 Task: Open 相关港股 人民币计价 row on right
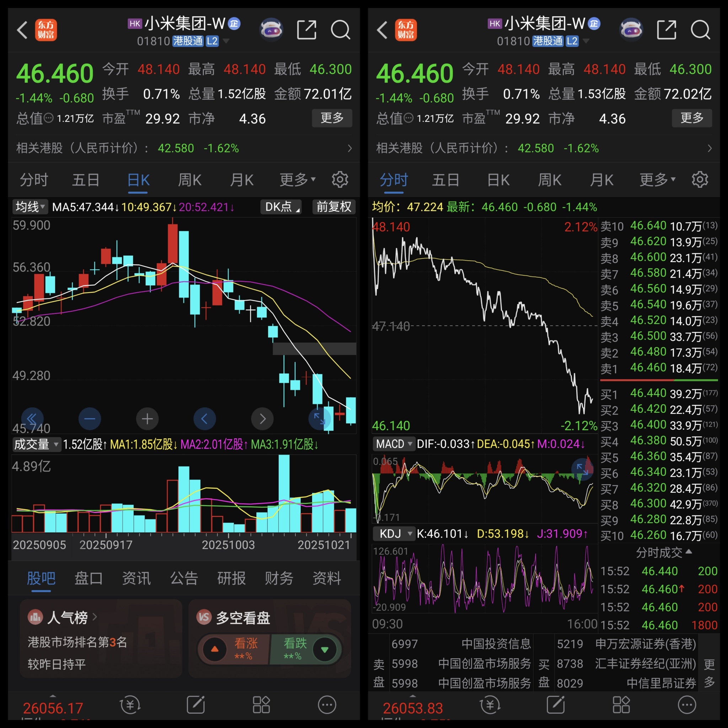coord(544,148)
